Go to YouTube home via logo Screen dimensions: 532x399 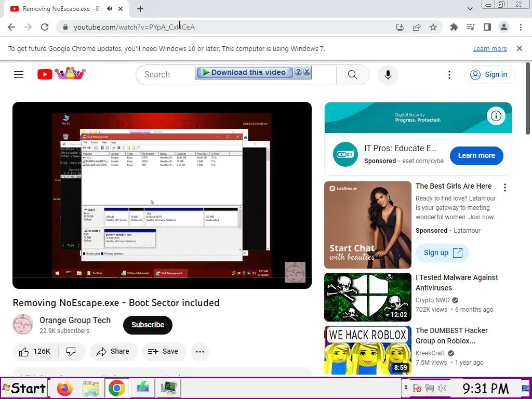pyautogui.click(x=61, y=74)
